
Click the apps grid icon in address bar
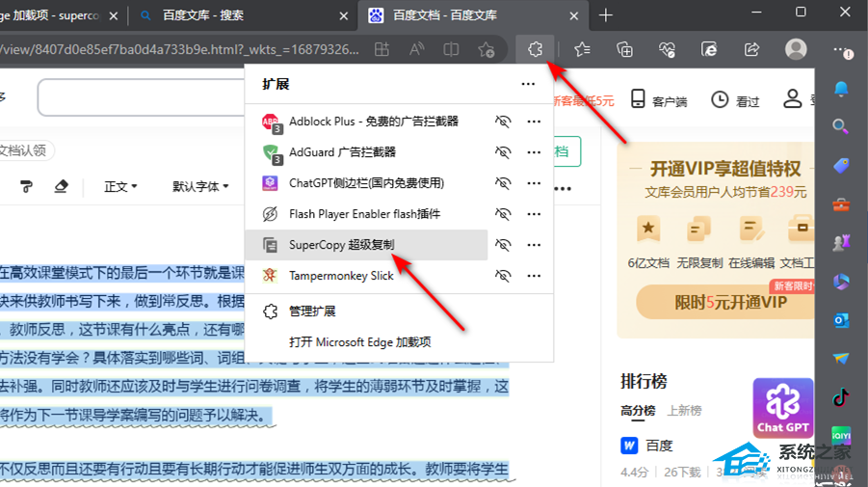tap(381, 49)
